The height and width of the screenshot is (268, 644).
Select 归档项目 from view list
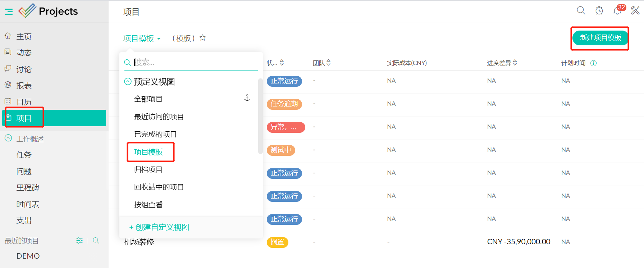point(148,169)
